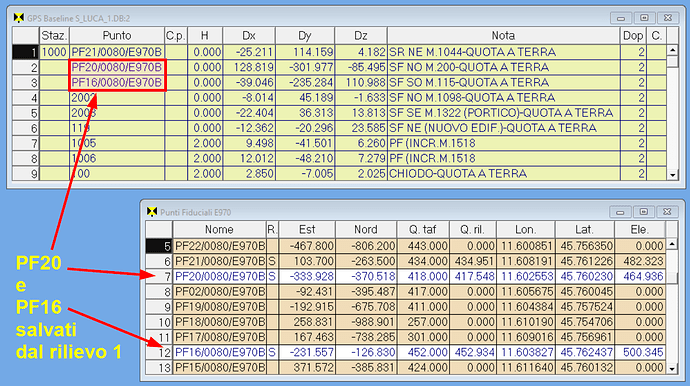Click the GPS Baseline window title icon
The image size is (690, 386).
click(x=18, y=18)
